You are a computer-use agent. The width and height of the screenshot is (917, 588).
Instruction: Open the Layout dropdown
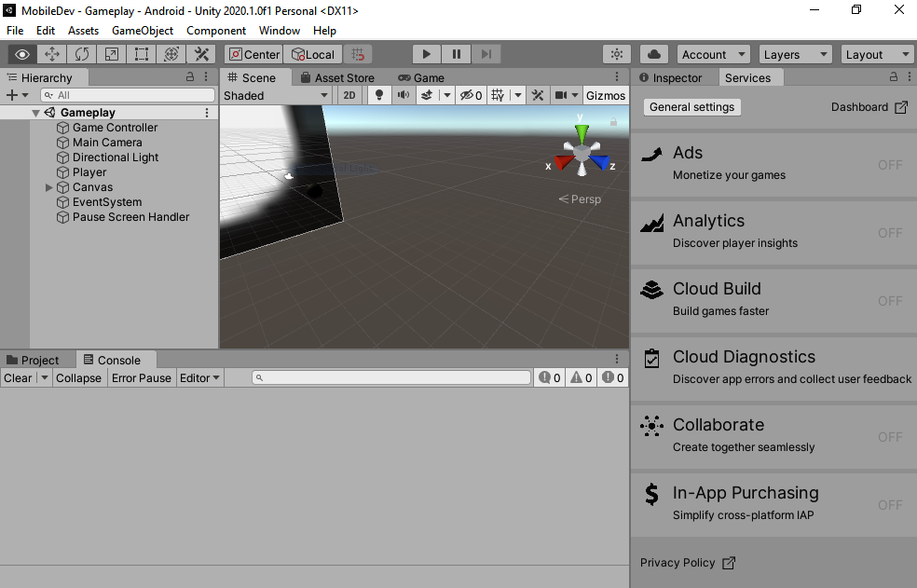877,54
